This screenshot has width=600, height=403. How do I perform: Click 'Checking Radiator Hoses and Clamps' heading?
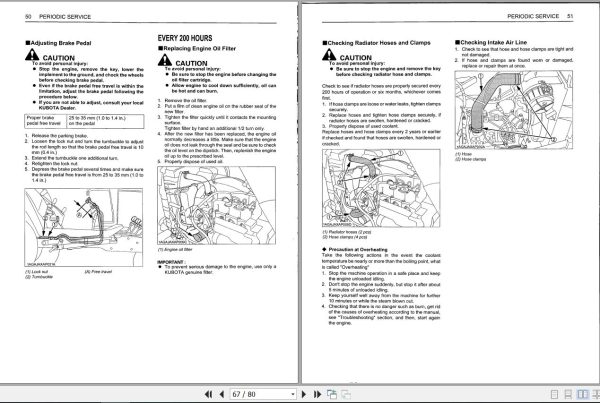376,43
